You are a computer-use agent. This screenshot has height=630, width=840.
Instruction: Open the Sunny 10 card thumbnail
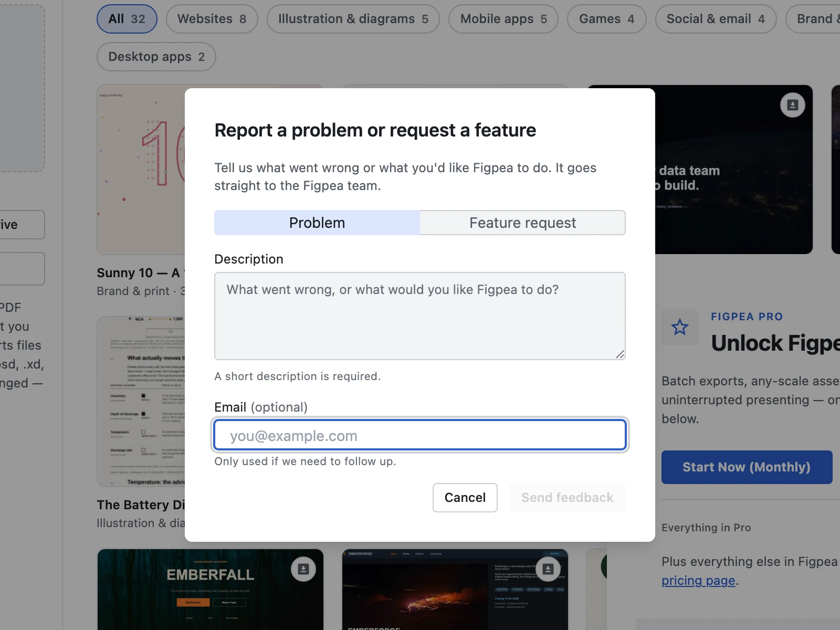(x=141, y=170)
